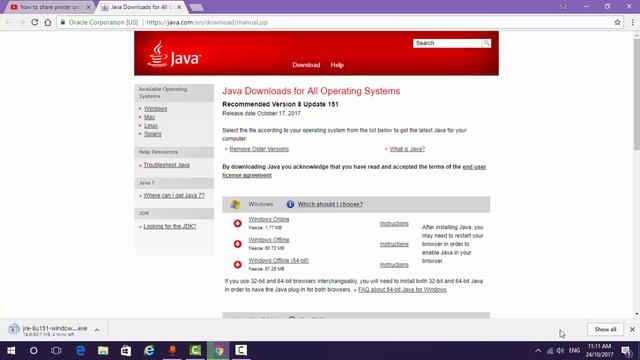Click the Which should I choose link

[330, 204]
